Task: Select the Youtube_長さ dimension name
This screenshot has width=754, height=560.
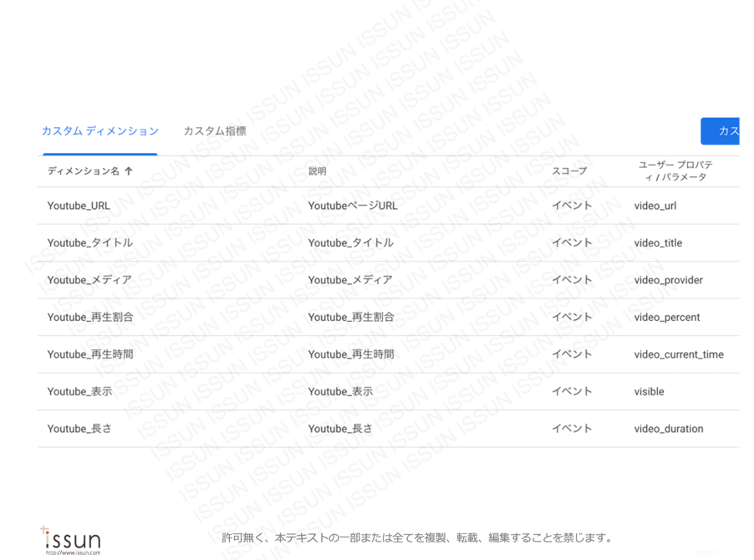Action: 79,429
